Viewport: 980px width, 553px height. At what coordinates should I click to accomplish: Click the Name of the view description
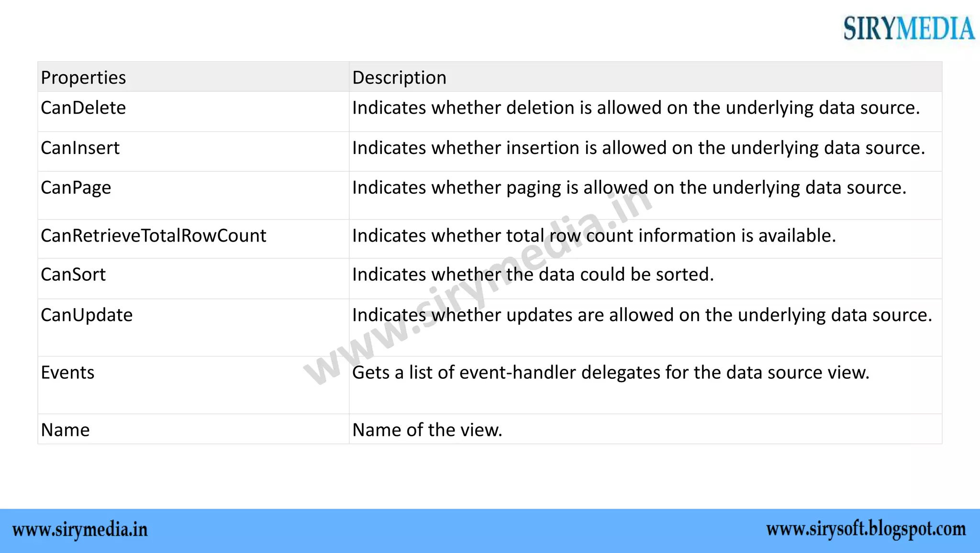(x=427, y=430)
